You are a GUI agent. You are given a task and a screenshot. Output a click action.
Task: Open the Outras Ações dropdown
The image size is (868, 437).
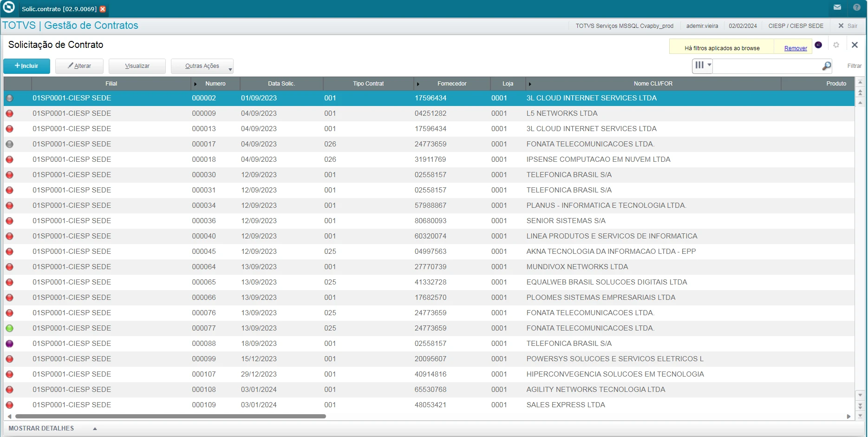pyautogui.click(x=202, y=66)
